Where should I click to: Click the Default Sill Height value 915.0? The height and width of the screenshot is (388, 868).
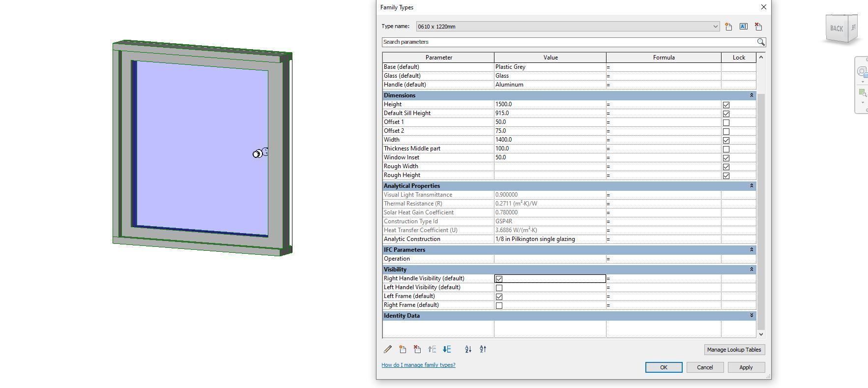(x=550, y=113)
